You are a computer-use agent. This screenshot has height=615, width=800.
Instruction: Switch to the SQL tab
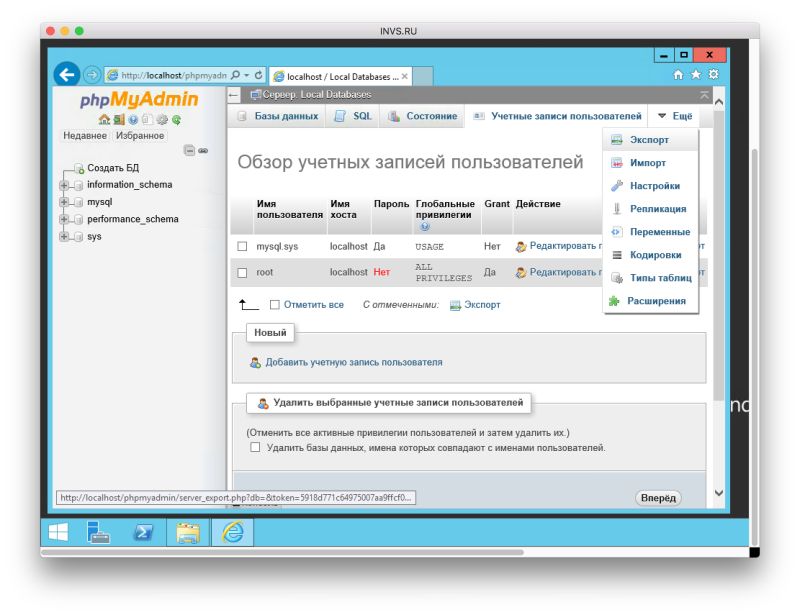353,116
